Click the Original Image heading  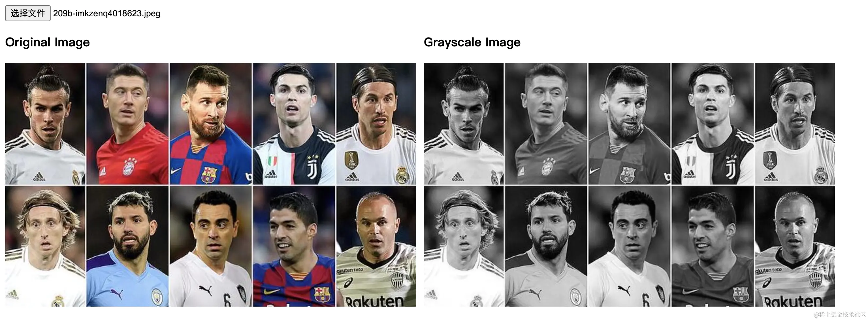(x=47, y=42)
